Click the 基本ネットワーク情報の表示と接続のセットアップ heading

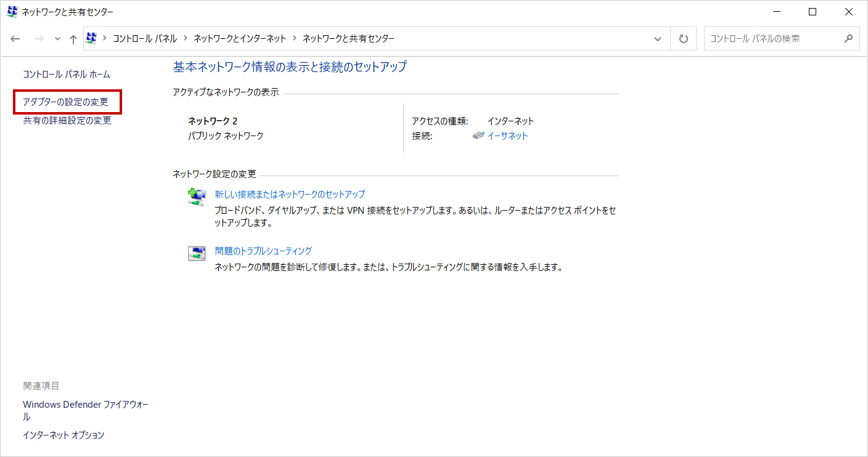290,67
